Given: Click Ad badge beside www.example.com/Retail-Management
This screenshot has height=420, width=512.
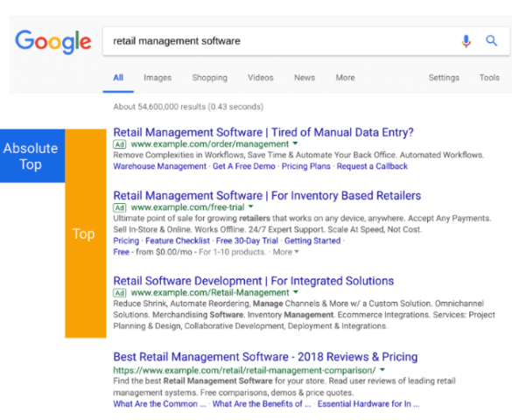Looking at the screenshot, I should point(120,293).
